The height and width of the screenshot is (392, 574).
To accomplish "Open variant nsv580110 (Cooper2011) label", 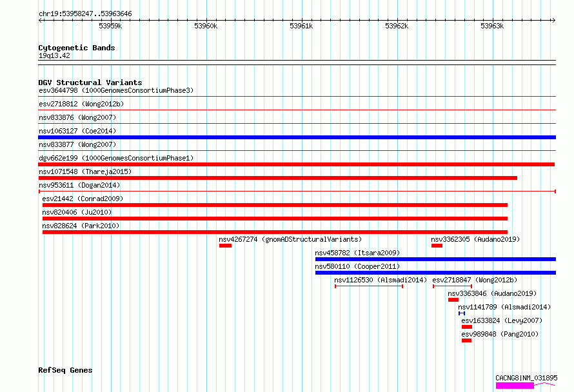I will point(357,266).
